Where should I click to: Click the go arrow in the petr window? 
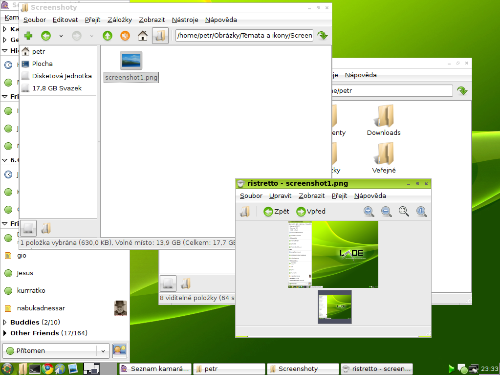pyautogui.click(x=462, y=90)
